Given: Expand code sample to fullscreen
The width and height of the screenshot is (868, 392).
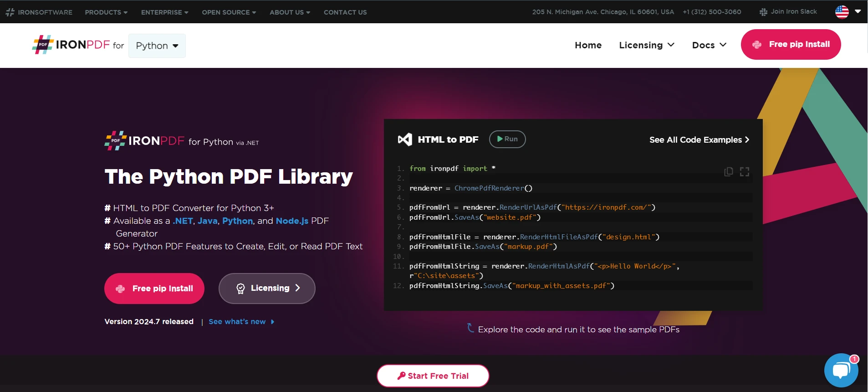Looking at the screenshot, I should click(x=745, y=171).
